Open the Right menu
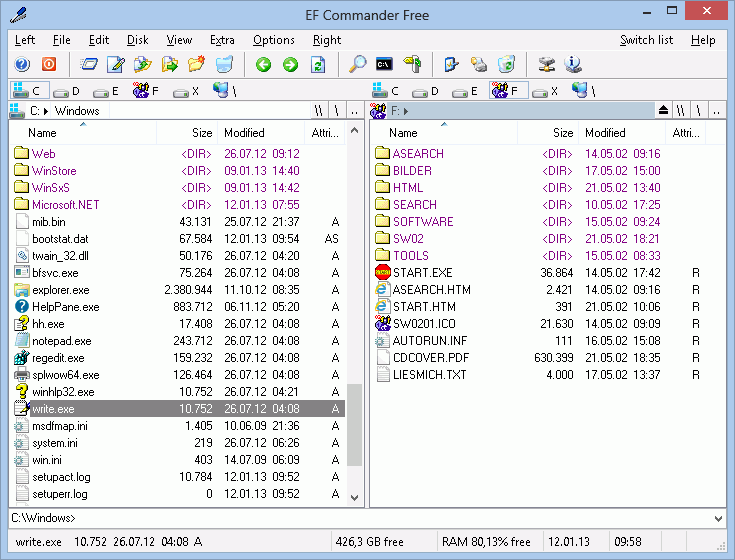Image resolution: width=735 pixels, height=560 pixels. click(x=327, y=40)
